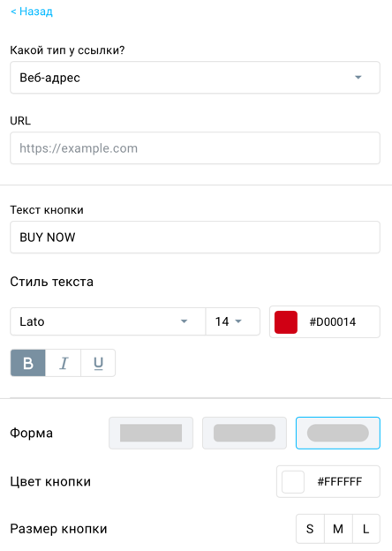392x551 pixels.
Task: Edit button color hex value #FFFFFF
Action: pos(340,482)
